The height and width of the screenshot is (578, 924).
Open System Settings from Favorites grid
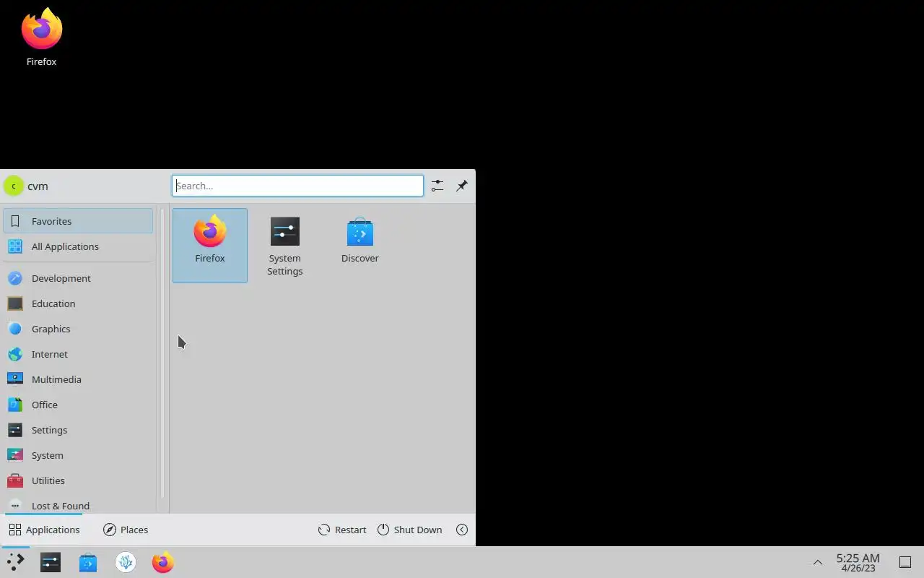tap(285, 246)
